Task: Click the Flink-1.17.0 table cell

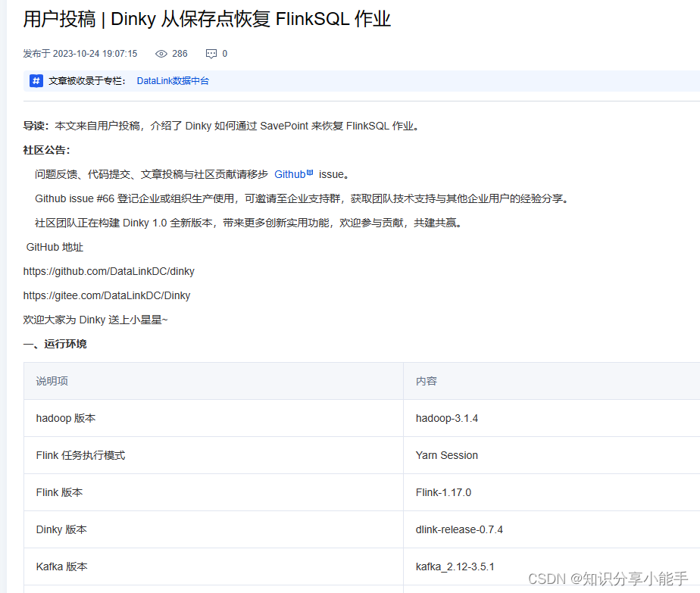Action: pyautogui.click(x=552, y=492)
